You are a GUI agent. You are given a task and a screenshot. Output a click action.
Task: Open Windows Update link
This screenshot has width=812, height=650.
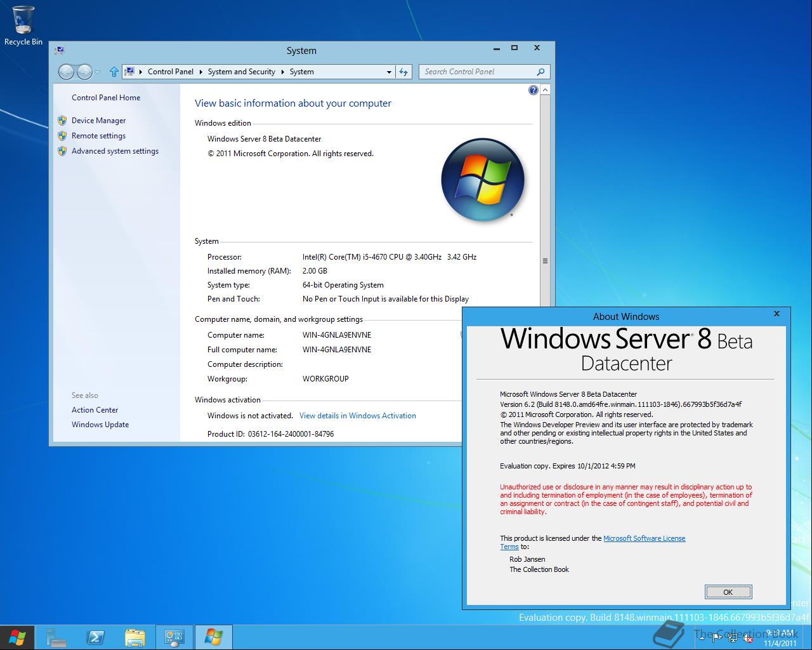click(x=100, y=425)
